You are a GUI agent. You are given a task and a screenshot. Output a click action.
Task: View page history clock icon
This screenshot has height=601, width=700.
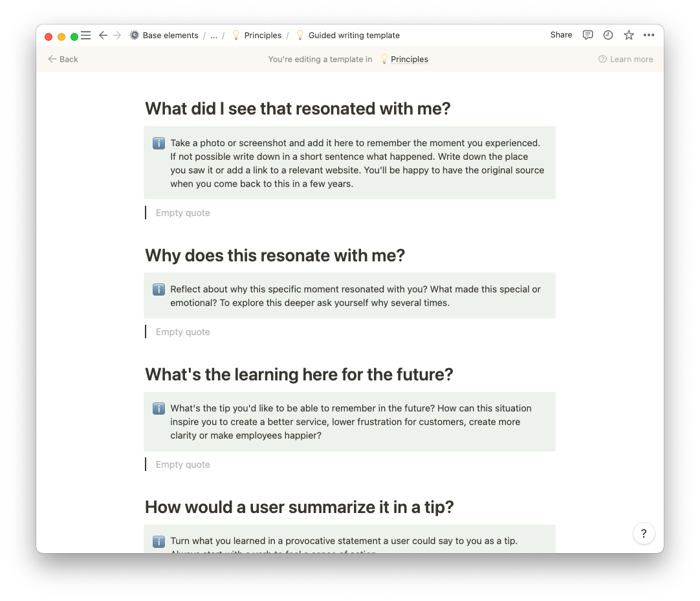click(608, 36)
